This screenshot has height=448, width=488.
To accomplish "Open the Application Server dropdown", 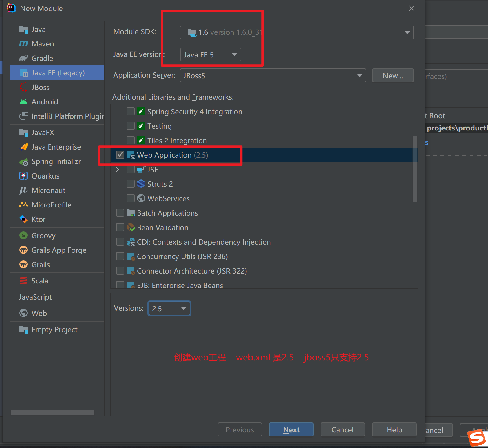I will tap(273, 76).
